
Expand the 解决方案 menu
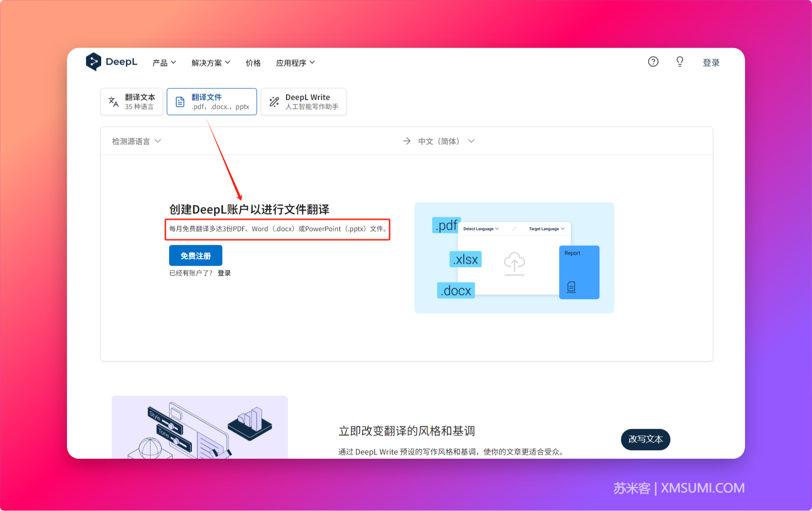point(211,63)
